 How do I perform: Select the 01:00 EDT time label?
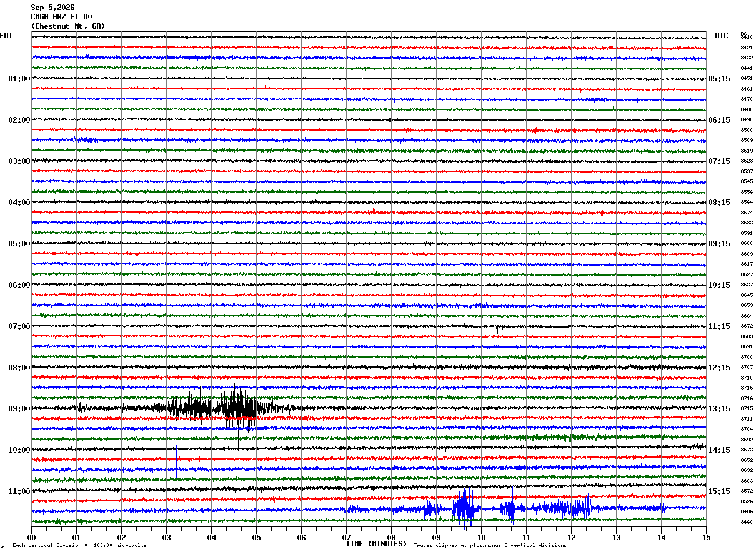[19, 79]
